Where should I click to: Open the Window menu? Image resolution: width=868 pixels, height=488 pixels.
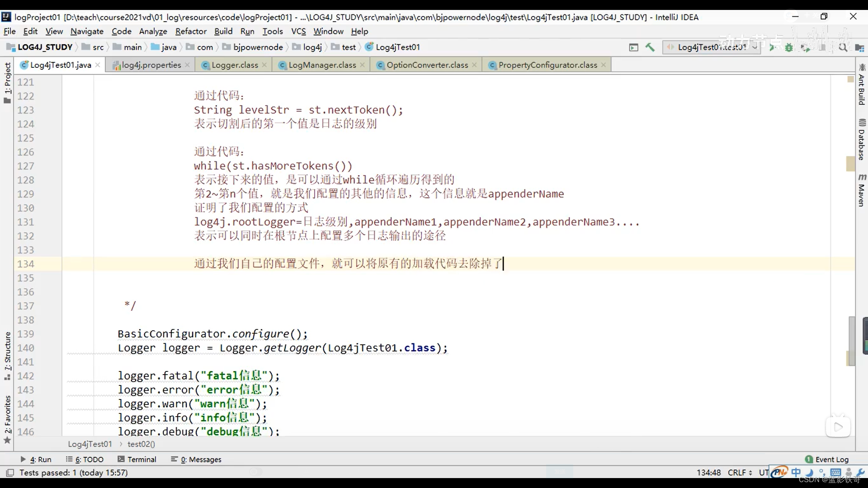pos(329,31)
